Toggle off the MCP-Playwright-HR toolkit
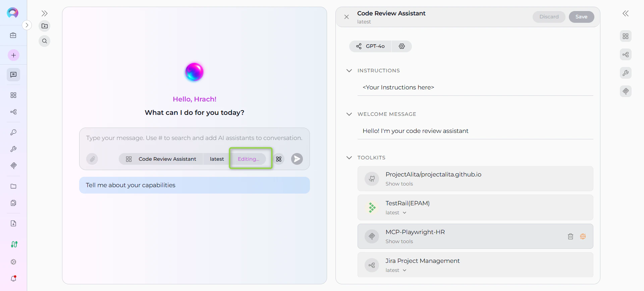 coord(583,236)
